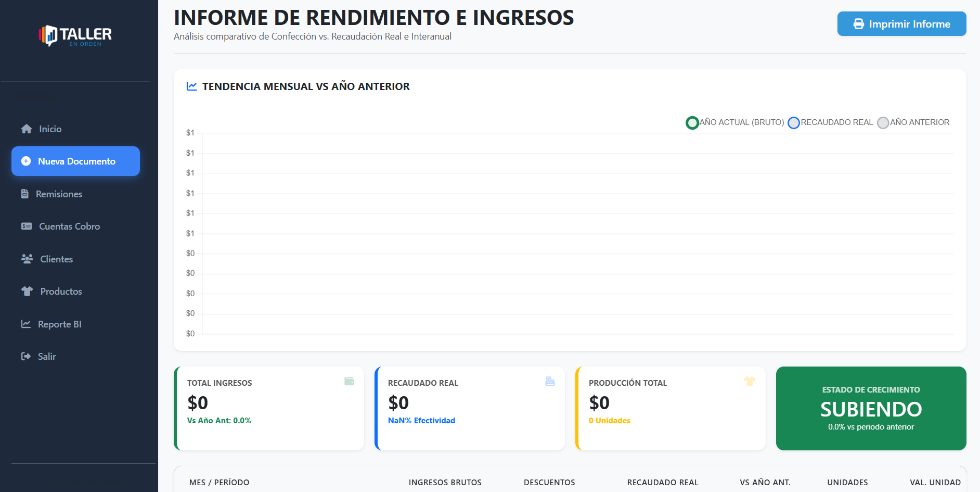Select the shirt icon beside Productos

(x=27, y=291)
